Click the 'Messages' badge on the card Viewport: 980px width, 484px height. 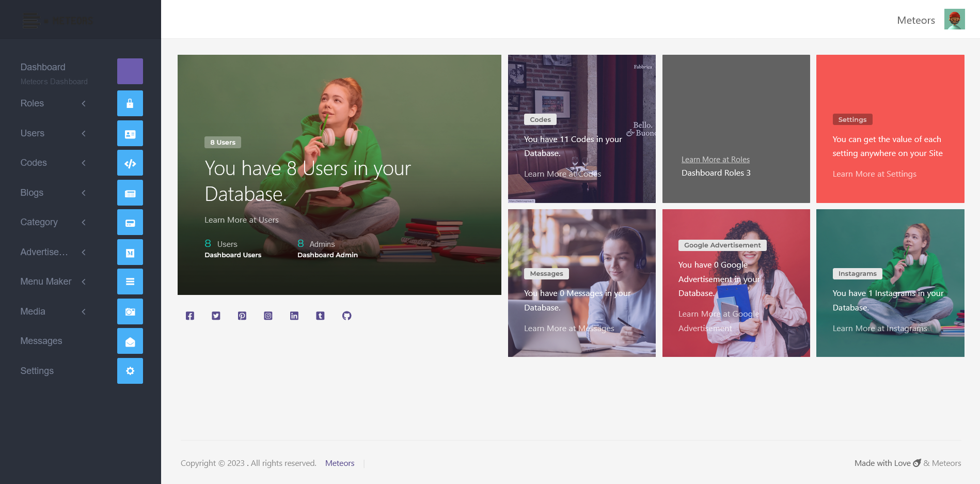click(546, 274)
